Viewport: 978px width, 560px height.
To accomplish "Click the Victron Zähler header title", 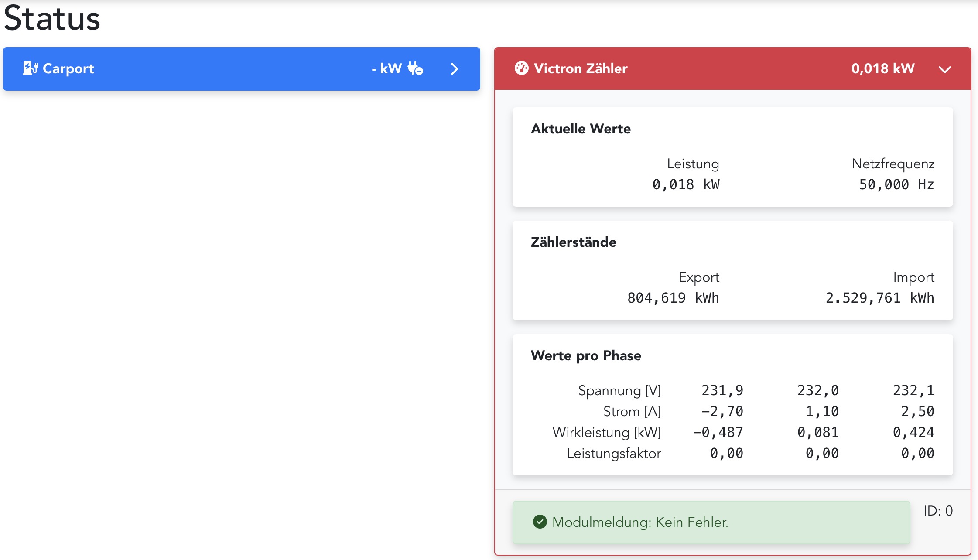I will [x=580, y=68].
